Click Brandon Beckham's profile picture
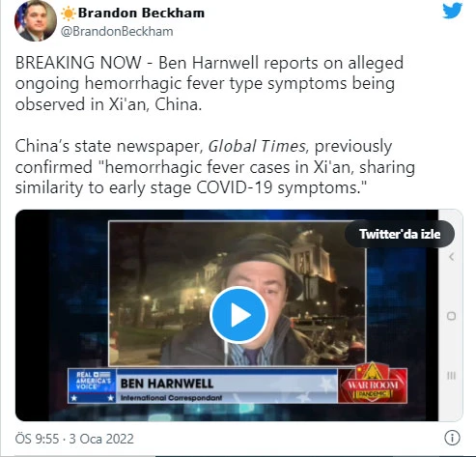Viewport: 476px width, 457px height. point(36,21)
